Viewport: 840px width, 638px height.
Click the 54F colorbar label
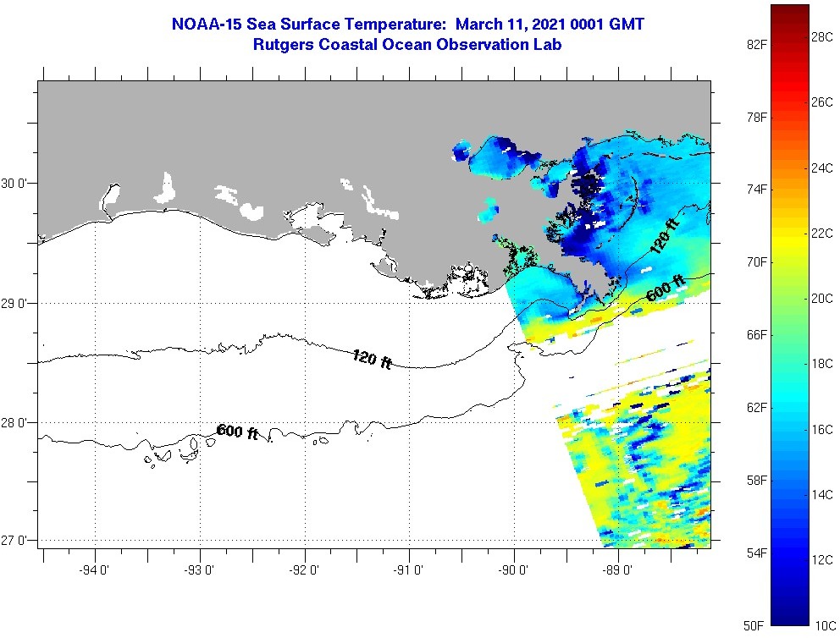[756, 553]
